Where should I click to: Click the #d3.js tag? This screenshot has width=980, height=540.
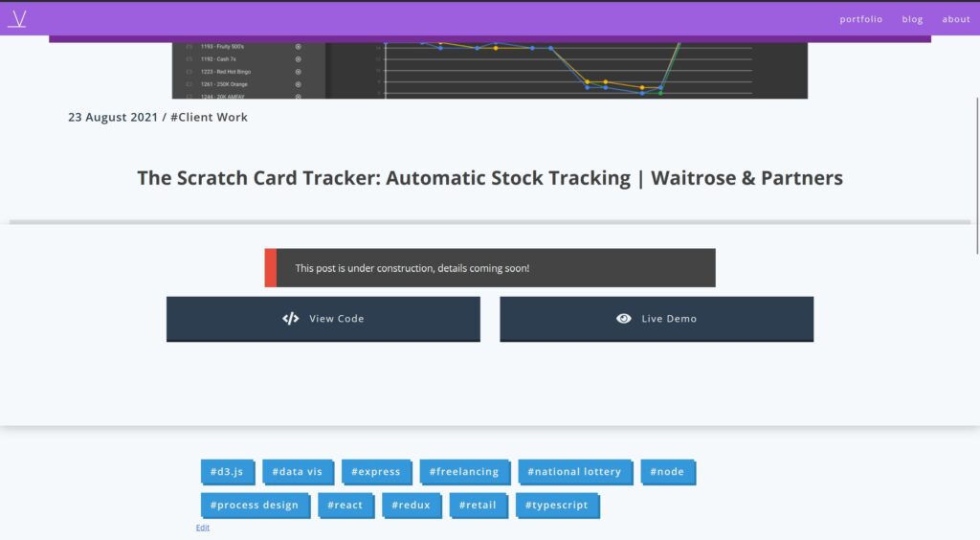point(228,472)
